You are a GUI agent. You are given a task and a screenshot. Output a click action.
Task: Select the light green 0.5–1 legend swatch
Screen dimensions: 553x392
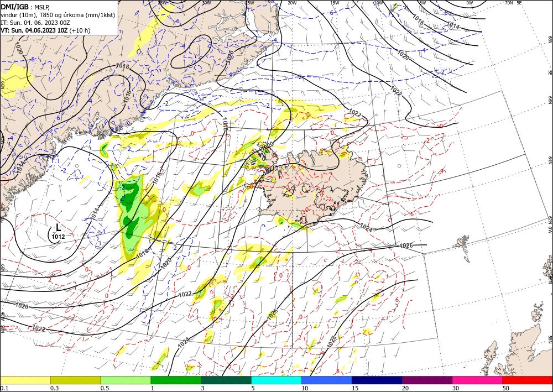tap(126, 380)
